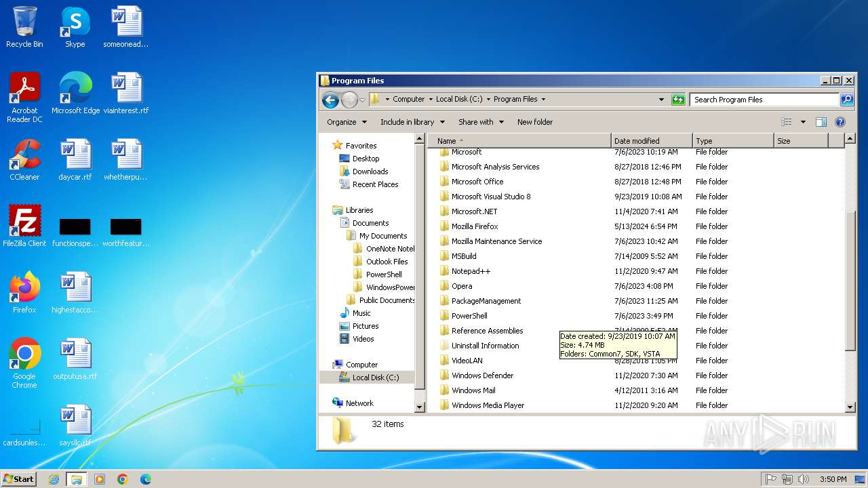Select Microsoft Edge desktop shortcut
Viewport: 868px width, 488px height.
(x=75, y=94)
